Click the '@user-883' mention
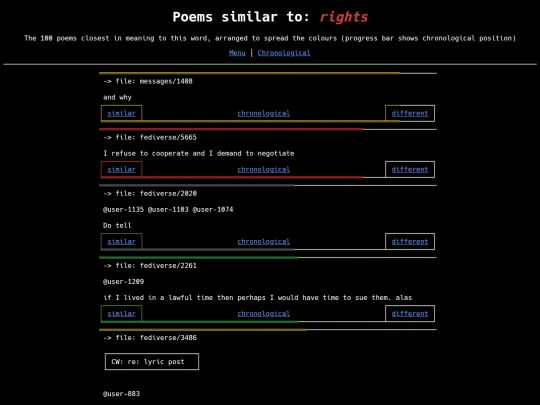The height and width of the screenshot is (405, 540). point(121,394)
